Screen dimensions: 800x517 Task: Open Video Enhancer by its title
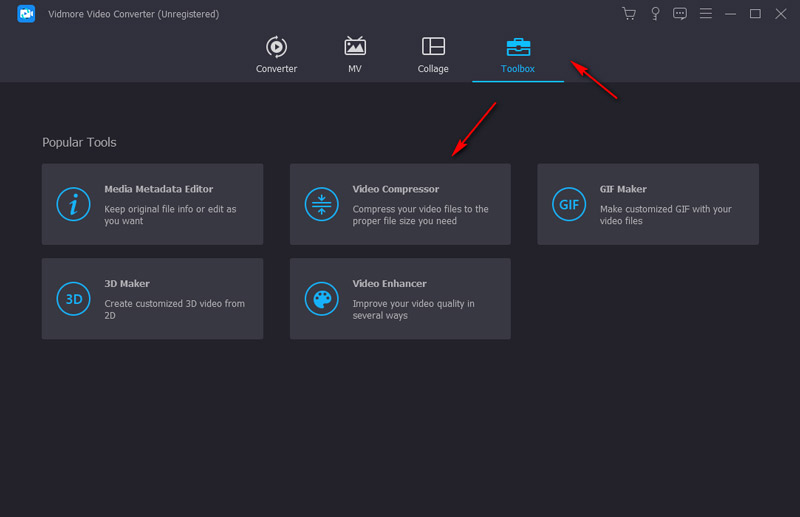coord(389,284)
